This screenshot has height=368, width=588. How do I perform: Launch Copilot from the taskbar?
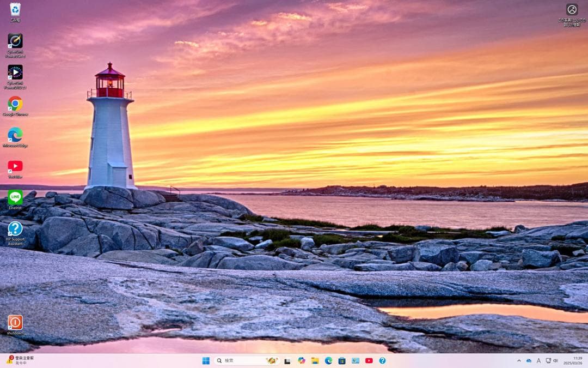(x=301, y=360)
